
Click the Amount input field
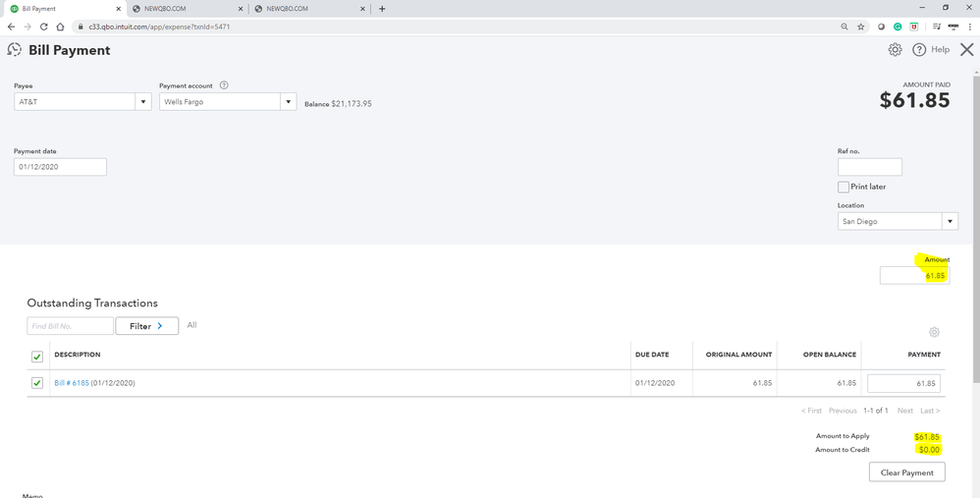(x=914, y=276)
